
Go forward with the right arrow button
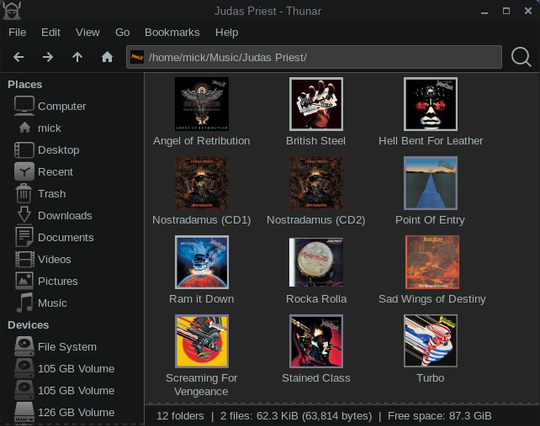pos(48,57)
